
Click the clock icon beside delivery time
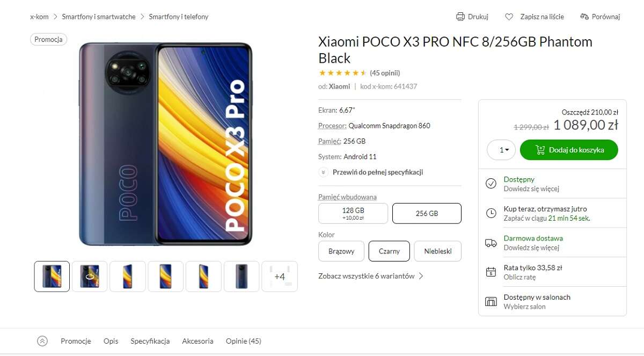click(491, 213)
